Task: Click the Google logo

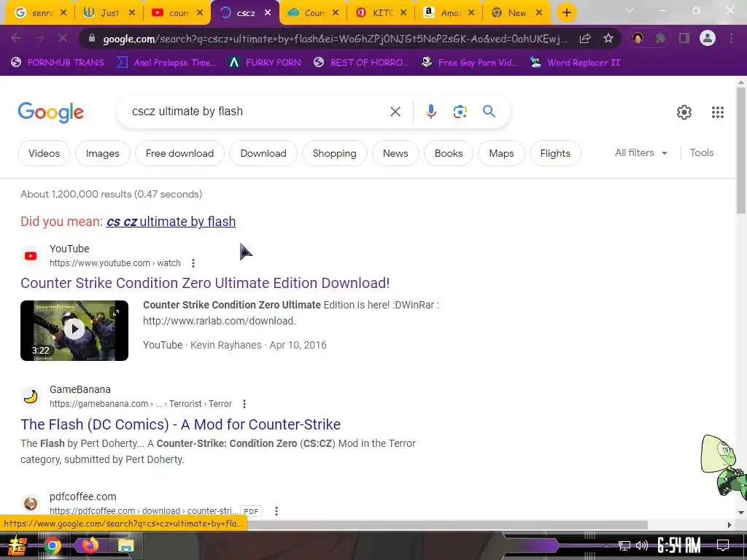Action: pyautogui.click(x=50, y=112)
